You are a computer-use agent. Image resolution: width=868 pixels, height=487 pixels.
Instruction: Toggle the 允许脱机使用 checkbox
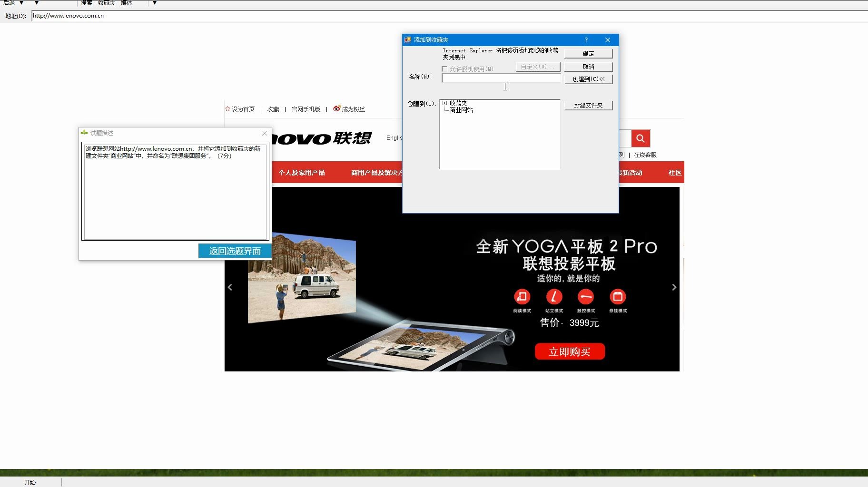tap(444, 69)
